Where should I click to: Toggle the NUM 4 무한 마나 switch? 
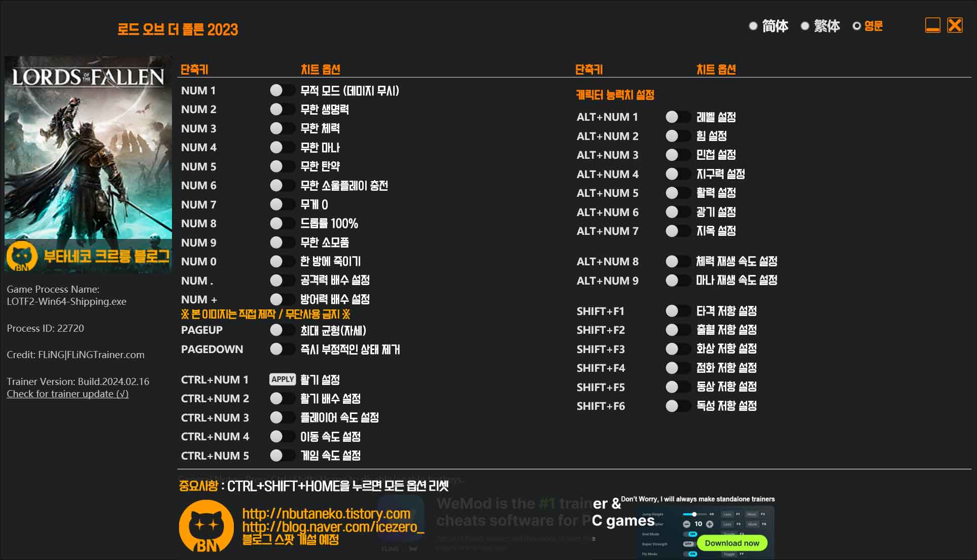[282, 147]
